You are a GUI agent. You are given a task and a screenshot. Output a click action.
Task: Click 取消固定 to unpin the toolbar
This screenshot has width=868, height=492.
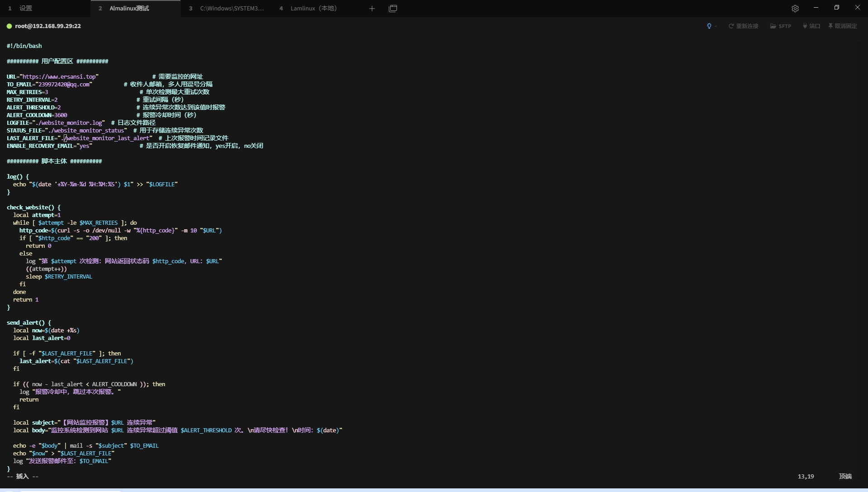843,26
